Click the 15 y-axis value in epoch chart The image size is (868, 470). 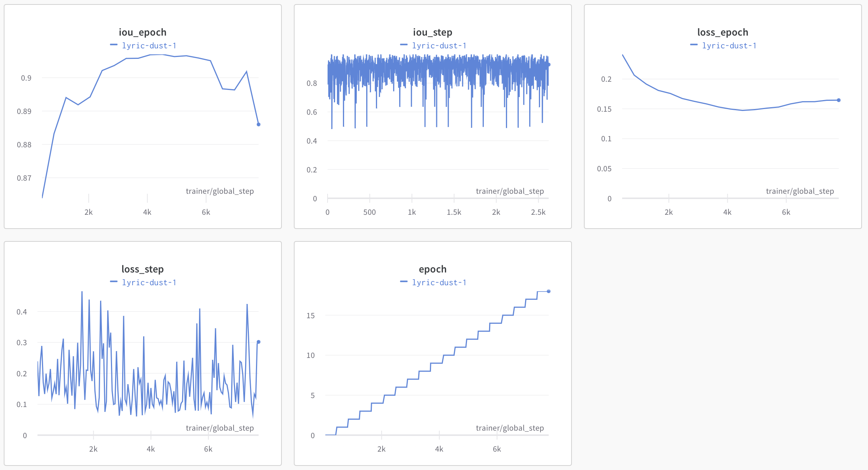(x=311, y=316)
